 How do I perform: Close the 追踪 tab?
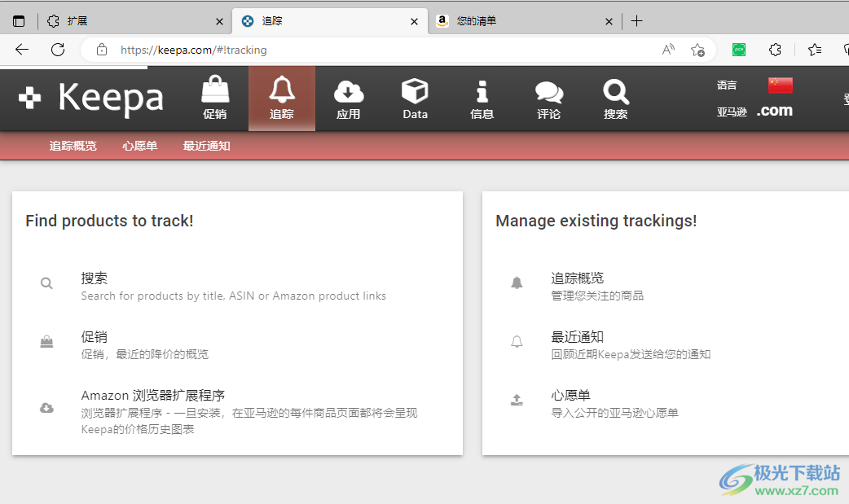coord(414,22)
